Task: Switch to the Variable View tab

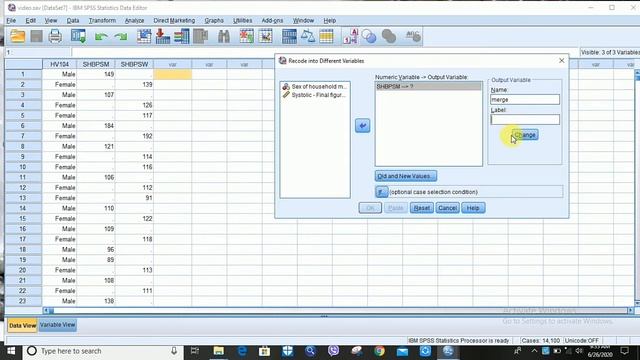Action: (58, 325)
